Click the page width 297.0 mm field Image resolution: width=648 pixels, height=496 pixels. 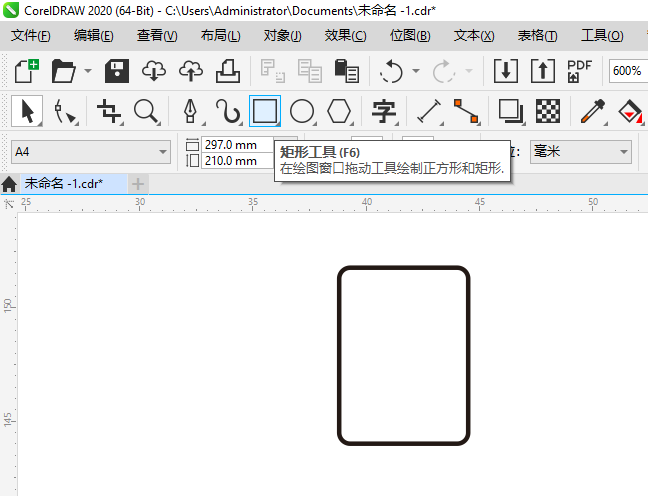[x=237, y=145]
